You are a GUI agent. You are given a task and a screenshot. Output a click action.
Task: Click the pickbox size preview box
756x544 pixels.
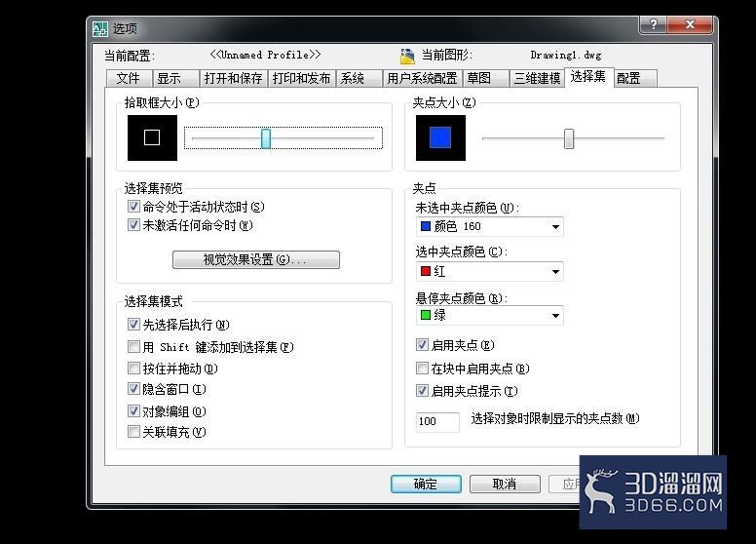[x=152, y=137]
